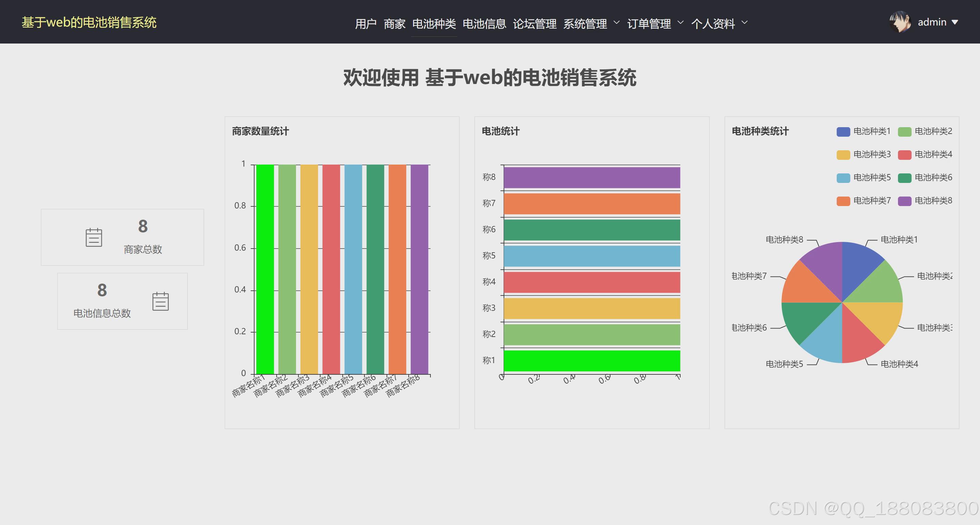
Task: Open the 用户 menu item
Action: point(365,23)
